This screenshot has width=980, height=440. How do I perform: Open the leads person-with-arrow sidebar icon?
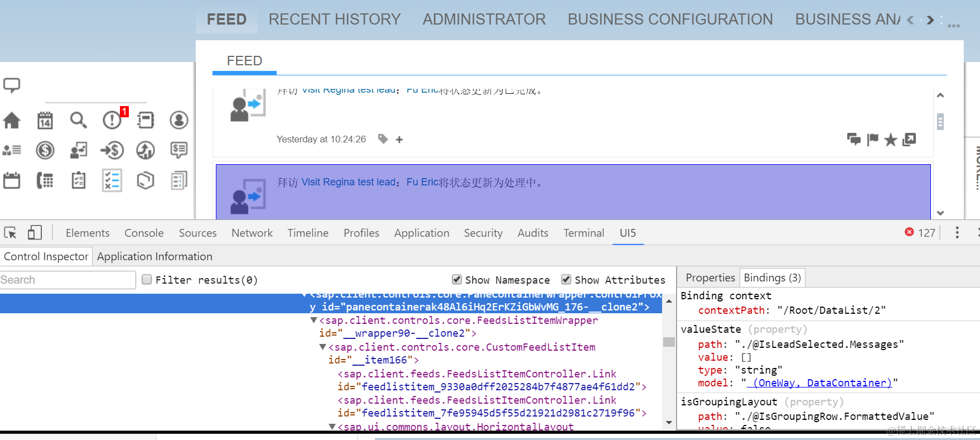(79, 150)
